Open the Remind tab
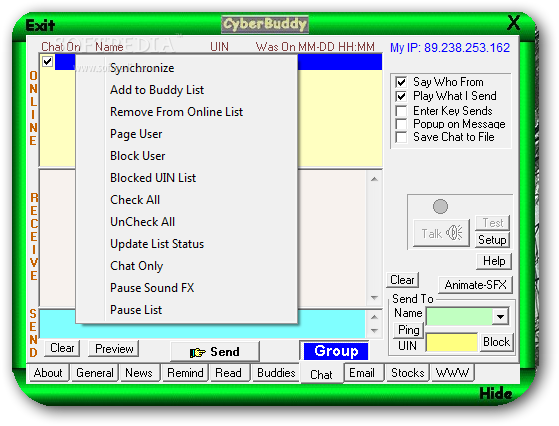The height and width of the screenshot is (426, 559). tap(185, 373)
